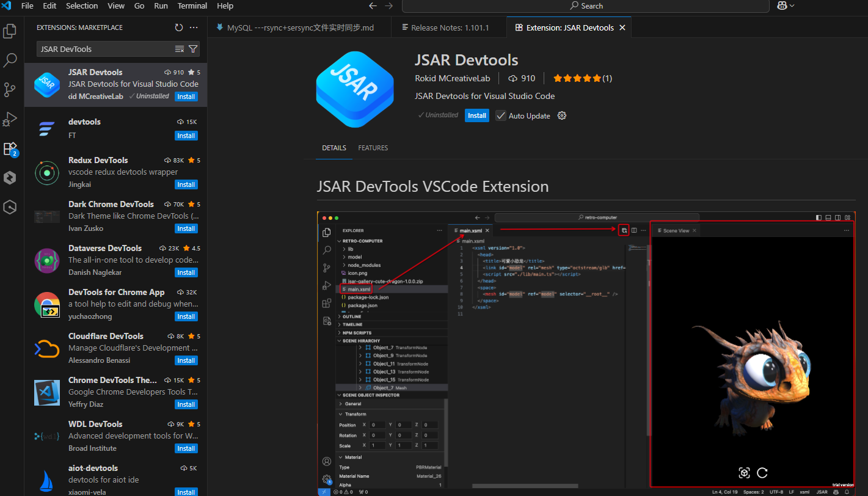Switch to the MySQL rsync+sersync markdown tab

coord(300,27)
